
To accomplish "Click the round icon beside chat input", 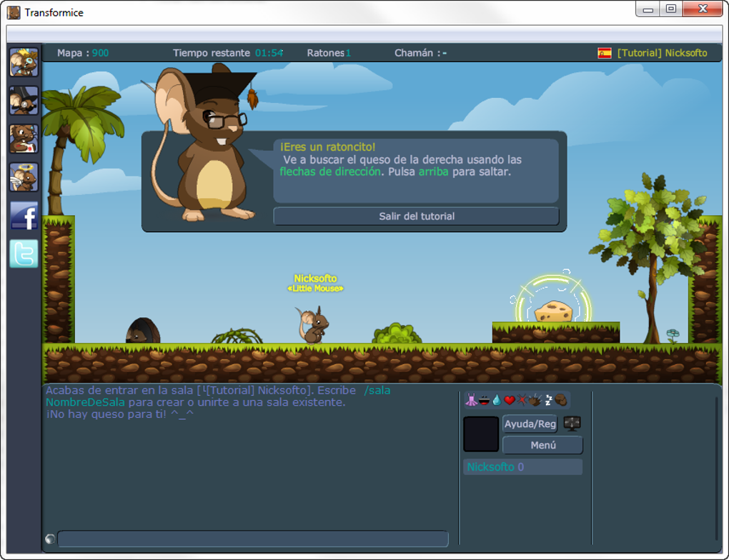I will point(50,539).
